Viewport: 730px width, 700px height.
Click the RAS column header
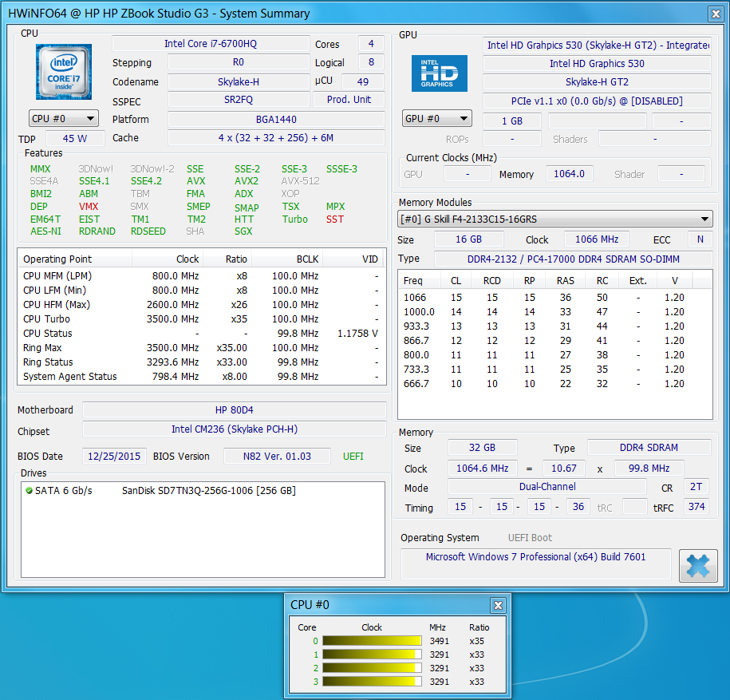(x=565, y=280)
